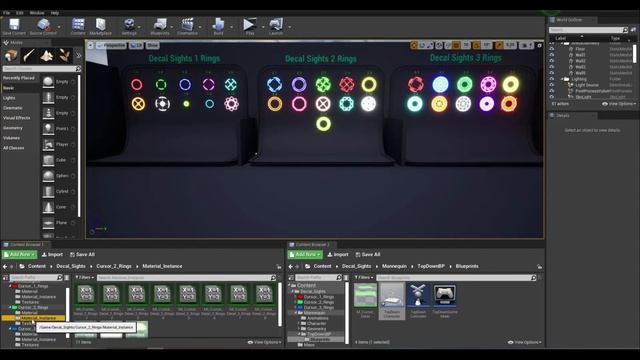Select the Foliage mode icon
This screenshot has height=360, width=640.
(64, 55)
